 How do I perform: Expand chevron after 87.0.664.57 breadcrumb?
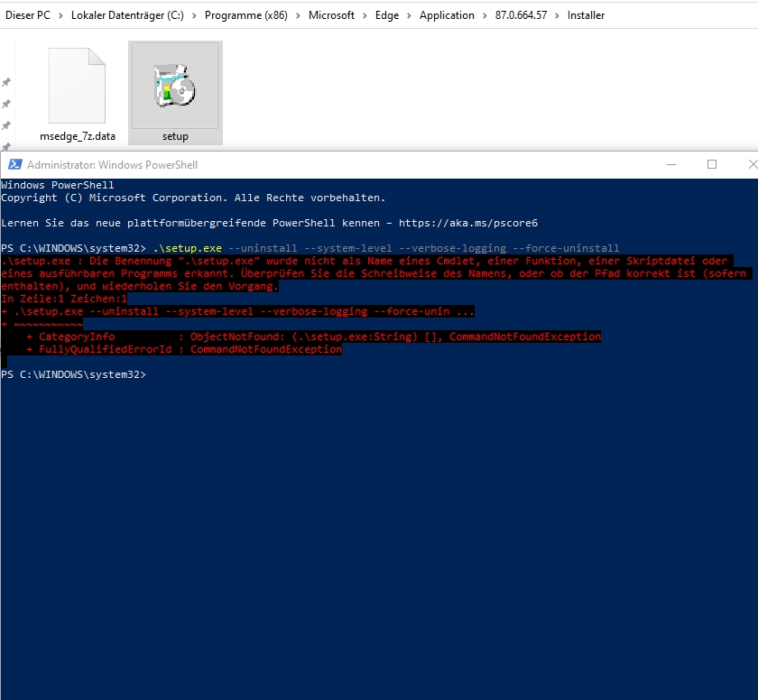558,16
